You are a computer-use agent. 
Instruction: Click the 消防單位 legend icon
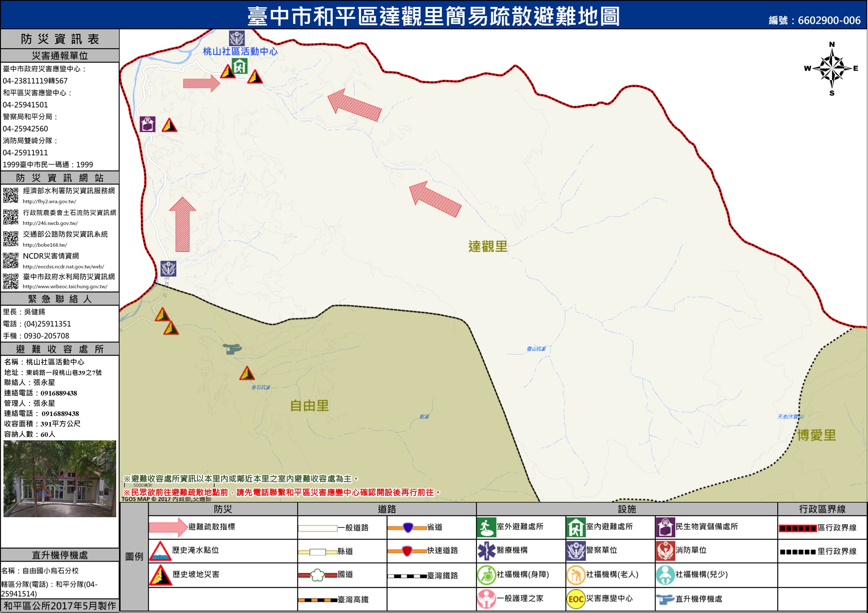pos(665,551)
